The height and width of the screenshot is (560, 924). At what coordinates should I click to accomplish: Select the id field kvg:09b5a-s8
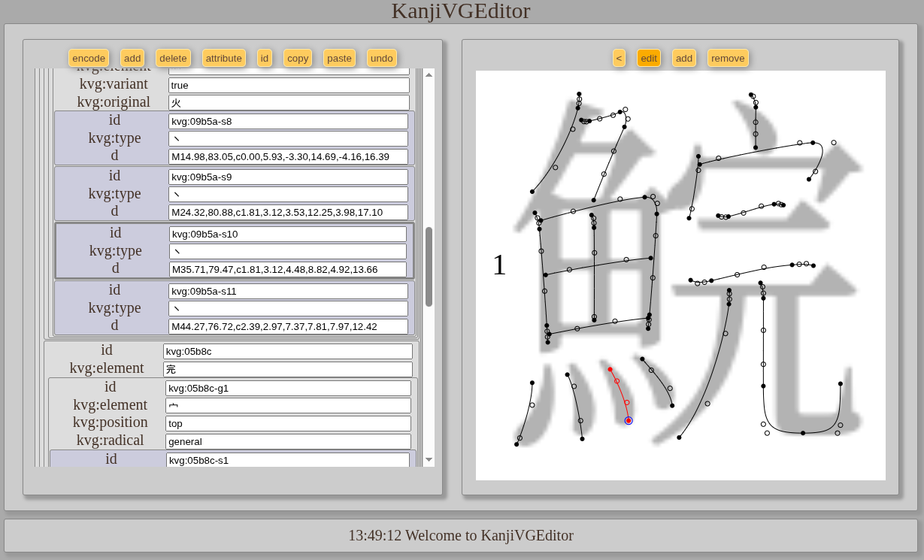pyautogui.click(x=288, y=121)
